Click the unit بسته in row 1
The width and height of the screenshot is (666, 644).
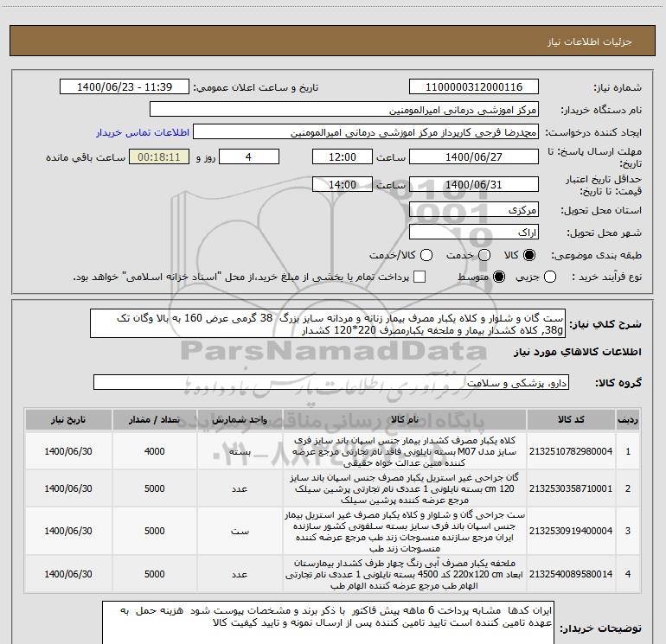[240, 452]
